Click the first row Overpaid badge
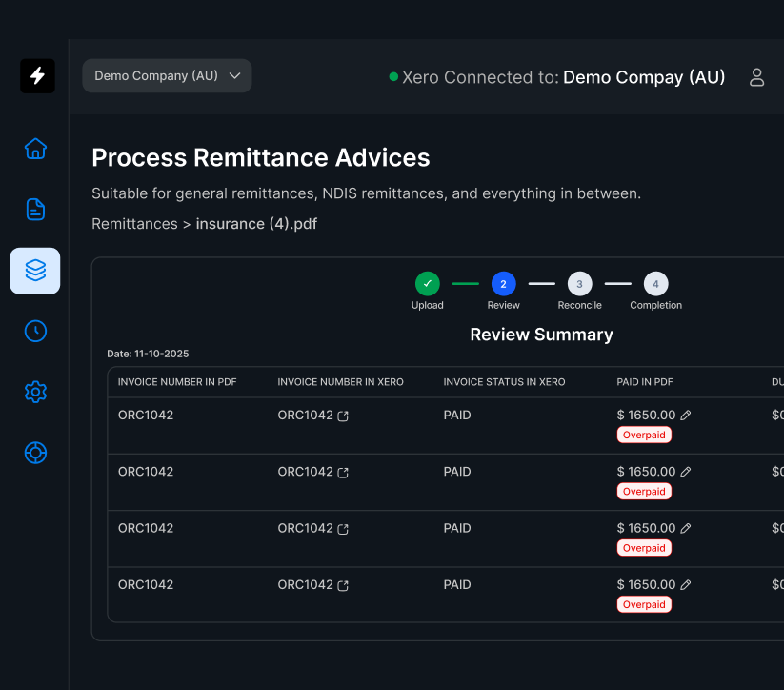The height and width of the screenshot is (690, 784). coord(644,435)
